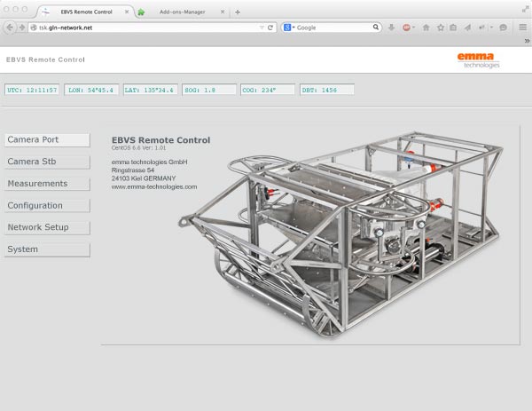
Task: Click the www.emma-technologies.com address text
Action: click(x=154, y=186)
